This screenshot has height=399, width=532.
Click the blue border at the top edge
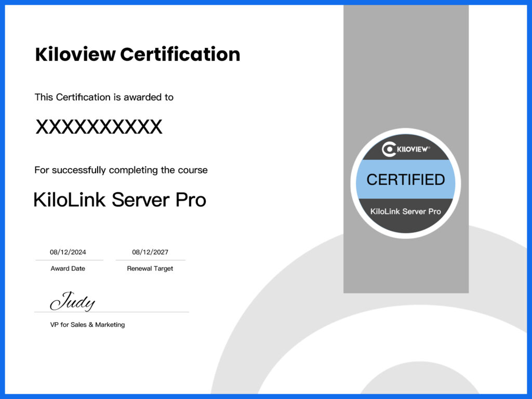pos(266,2)
